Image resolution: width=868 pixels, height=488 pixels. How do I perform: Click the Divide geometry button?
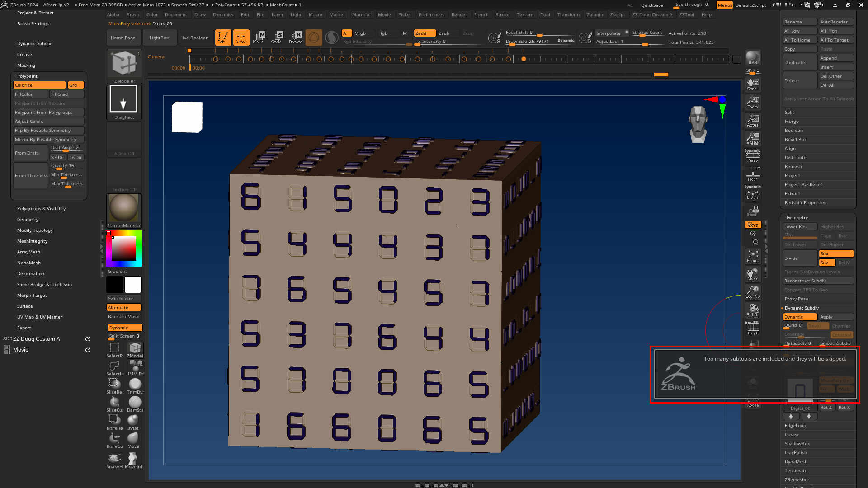coord(800,258)
